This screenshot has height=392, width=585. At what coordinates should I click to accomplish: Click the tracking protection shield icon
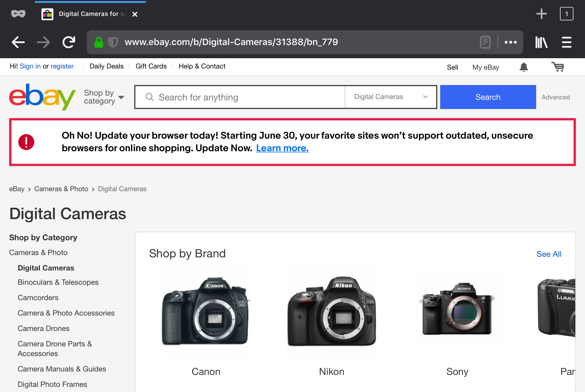pyautogui.click(x=113, y=42)
